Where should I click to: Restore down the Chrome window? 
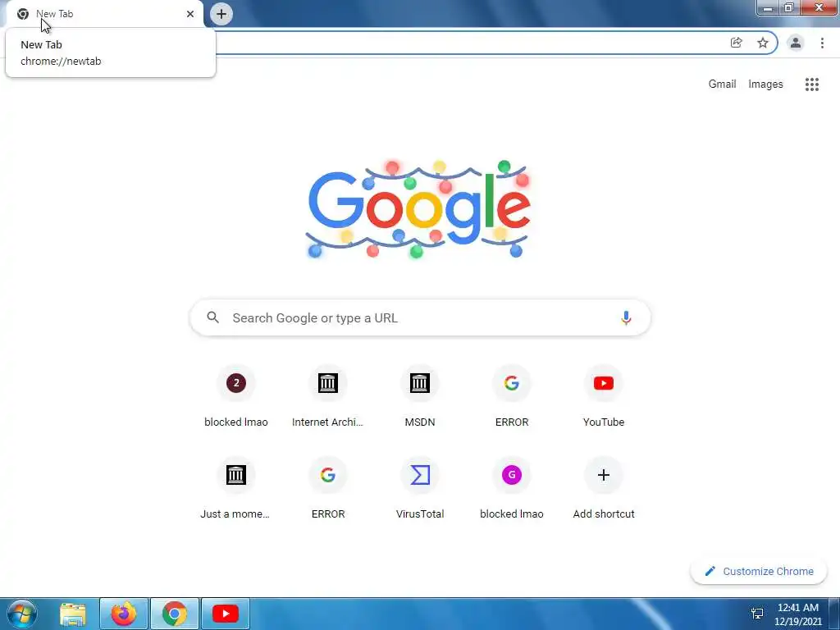tap(788, 8)
